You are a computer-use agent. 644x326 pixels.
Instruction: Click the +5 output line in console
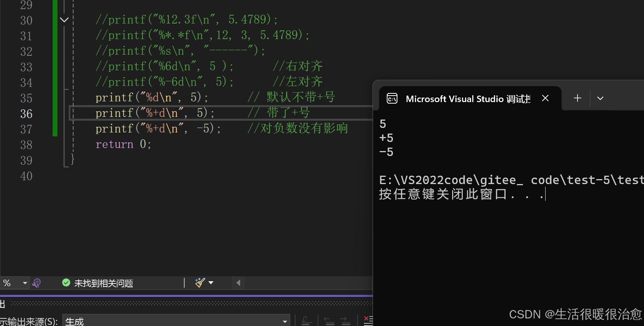click(386, 138)
